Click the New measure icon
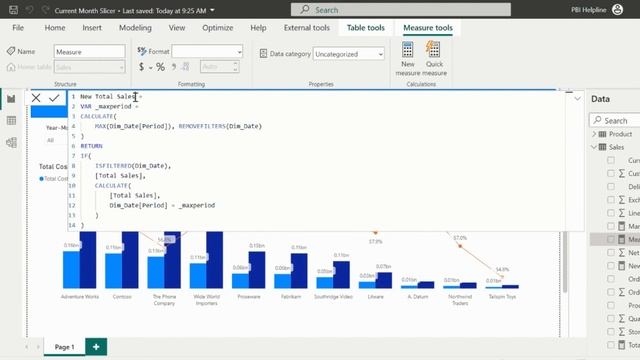 (407, 49)
